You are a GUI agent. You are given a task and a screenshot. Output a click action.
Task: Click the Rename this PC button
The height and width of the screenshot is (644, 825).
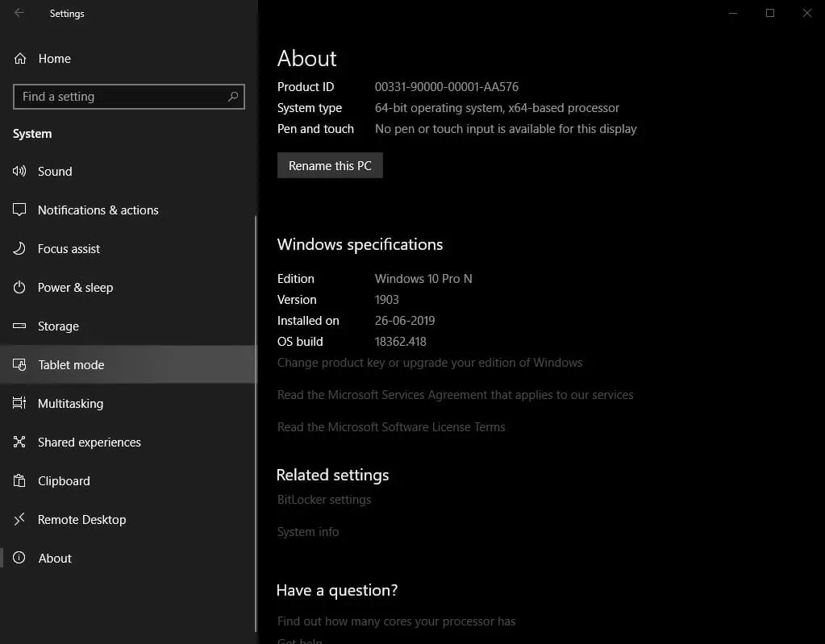click(x=330, y=165)
